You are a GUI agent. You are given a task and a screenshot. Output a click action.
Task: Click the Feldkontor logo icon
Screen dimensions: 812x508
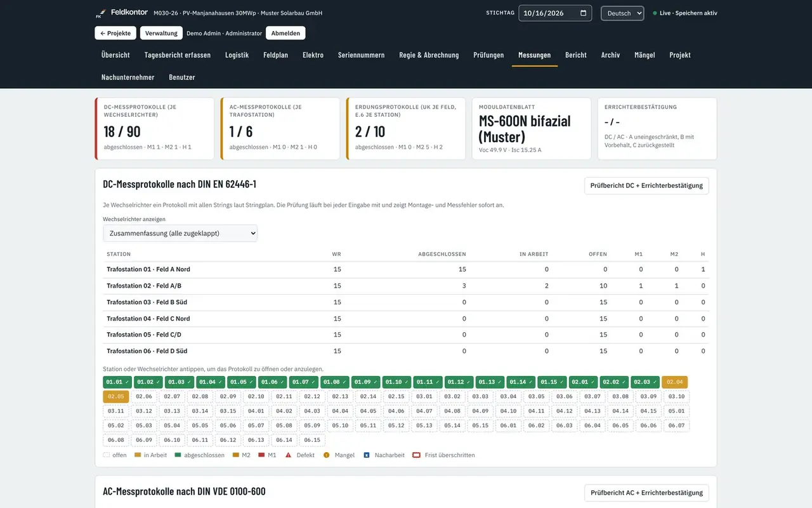pyautogui.click(x=100, y=13)
